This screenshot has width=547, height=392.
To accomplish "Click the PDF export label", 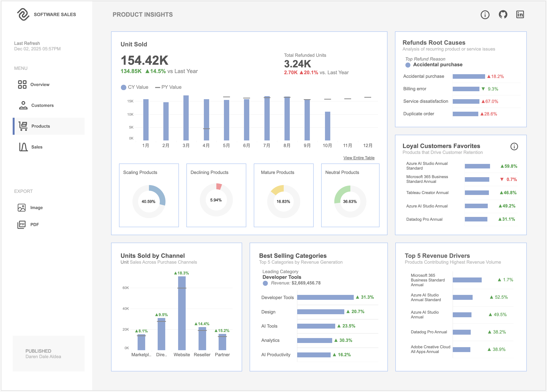I will pyautogui.click(x=34, y=225).
